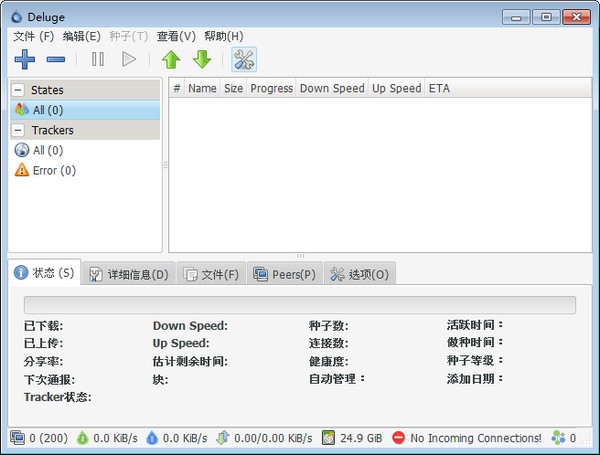Click the torrent progress bar
The height and width of the screenshot is (455, 600).
[299, 305]
